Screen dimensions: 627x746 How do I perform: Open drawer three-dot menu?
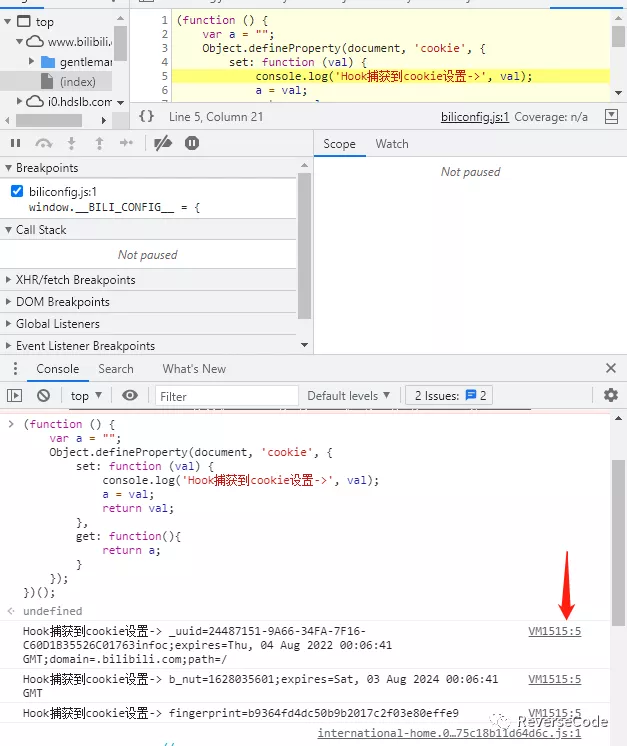point(15,368)
